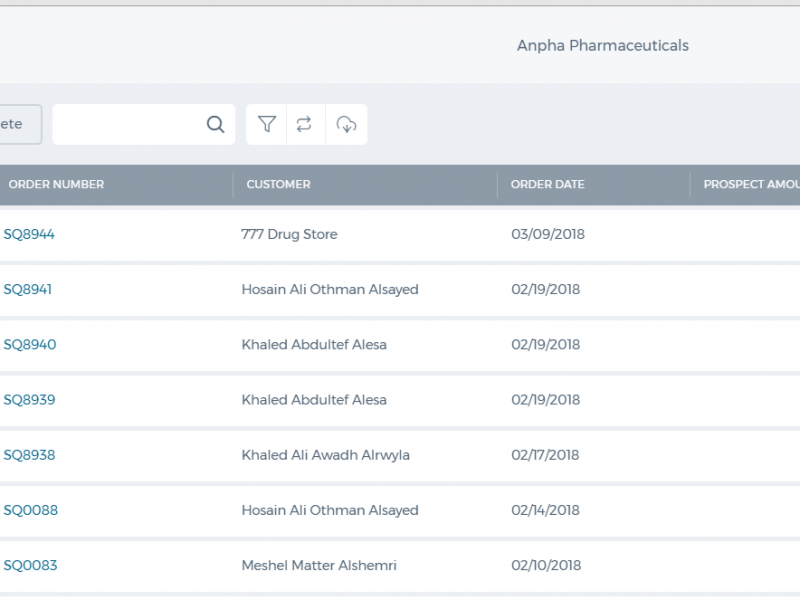Open order link SQ8944
Image resolution: width=800 pixels, height=600 pixels.
tap(29, 234)
